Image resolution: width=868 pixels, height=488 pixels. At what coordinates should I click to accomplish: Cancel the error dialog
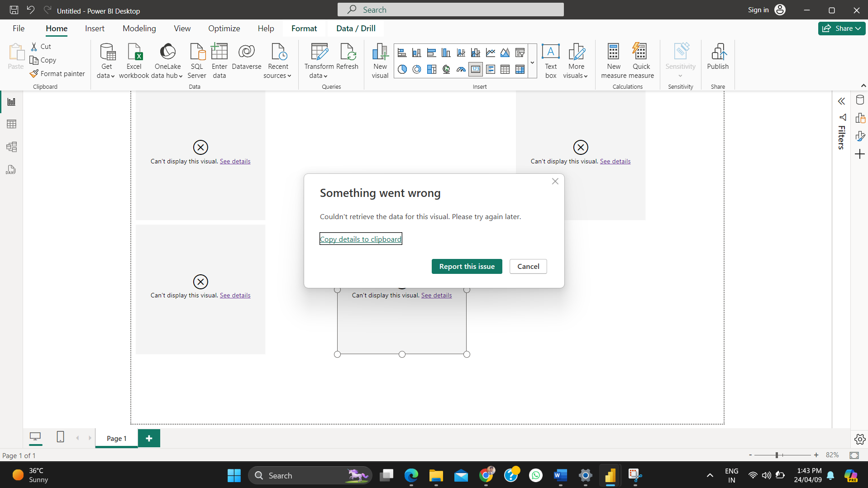[x=528, y=267]
